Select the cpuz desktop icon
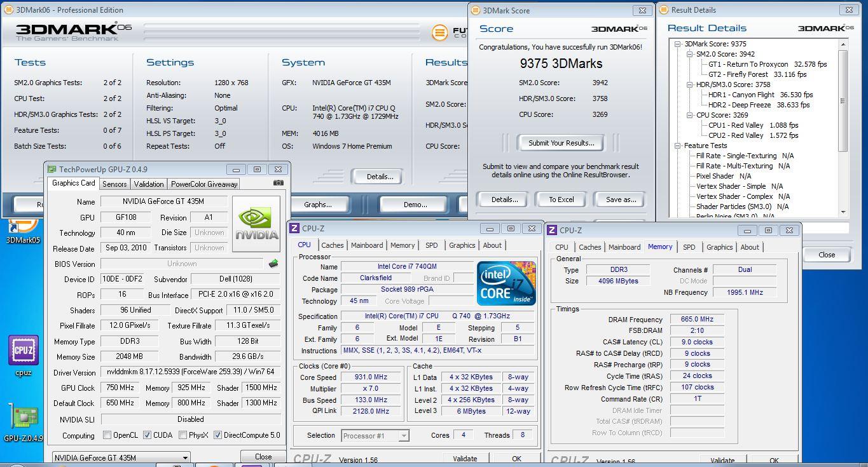Viewport: 868px width, 467px height. (x=24, y=355)
